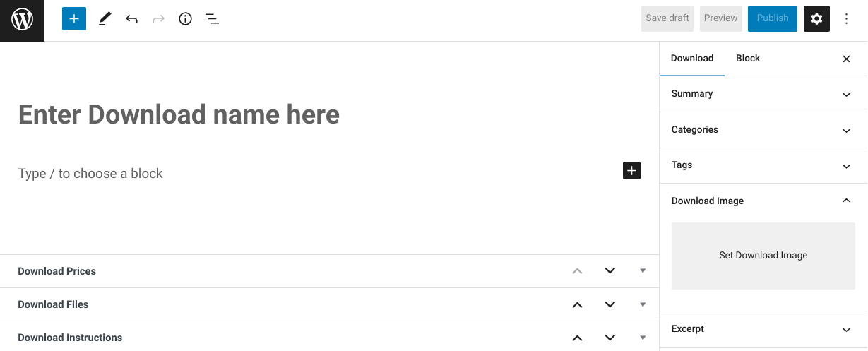Toggle the Download Files panel triangle
The image size is (868, 351).
tap(643, 304)
